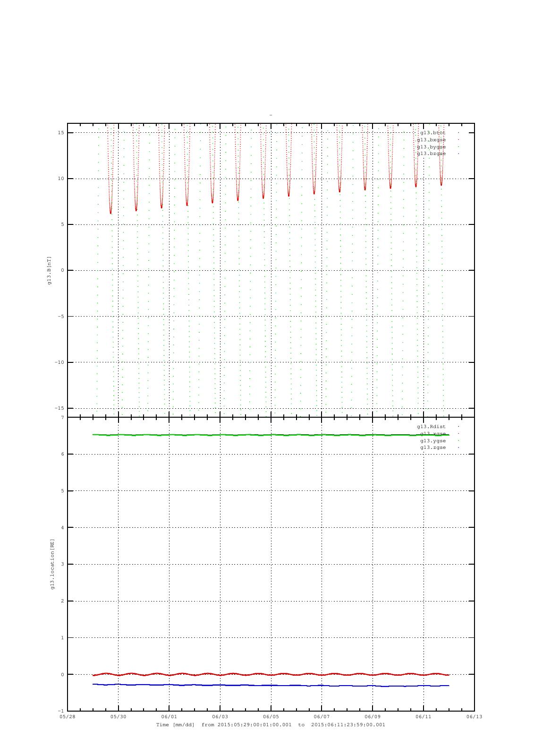Select the g13.location[RE] vertical axis label
Screen dimensions: 534x756
(x=52, y=564)
